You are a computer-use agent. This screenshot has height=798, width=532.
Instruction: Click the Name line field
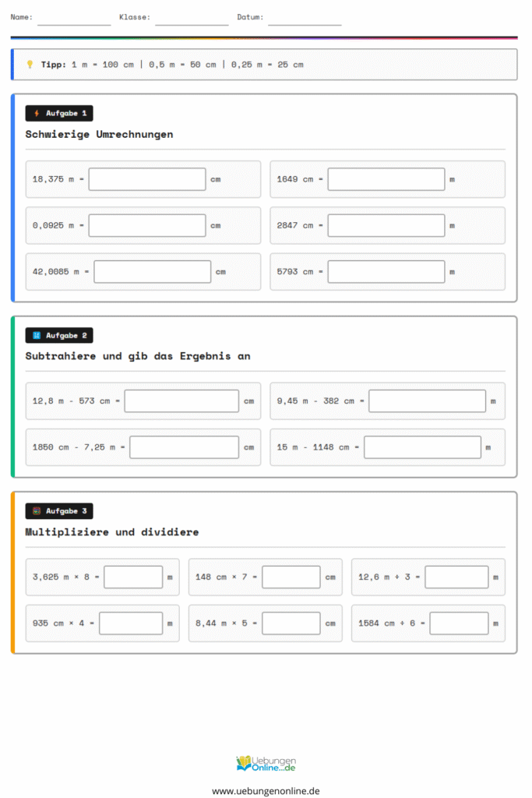point(74,19)
